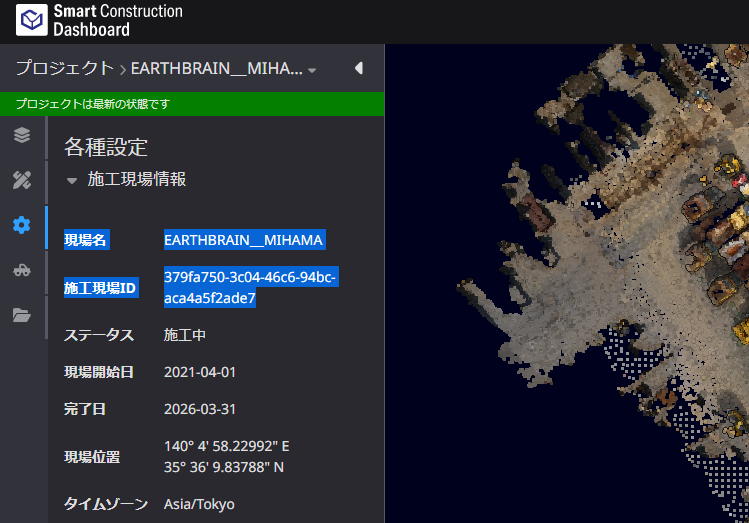Click the 現場位置 label
The width and height of the screenshot is (749, 523).
tap(92, 457)
